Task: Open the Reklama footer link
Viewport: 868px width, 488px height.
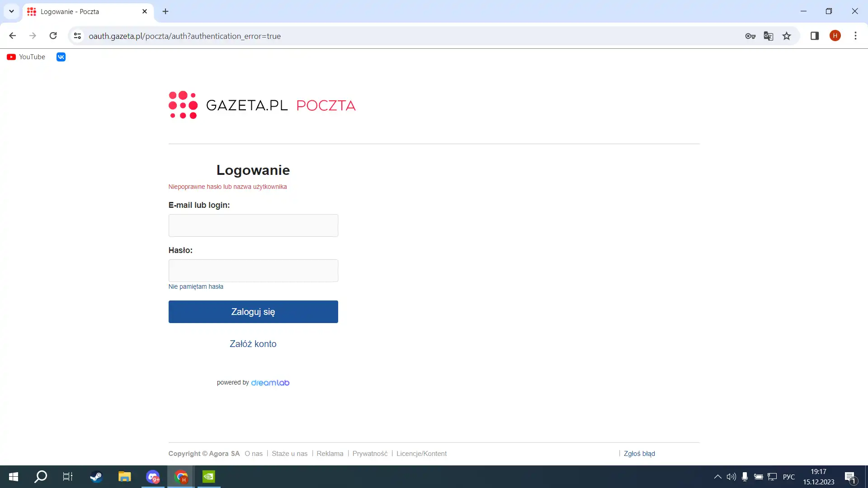Action: pyautogui.click(x=330, y=454)
